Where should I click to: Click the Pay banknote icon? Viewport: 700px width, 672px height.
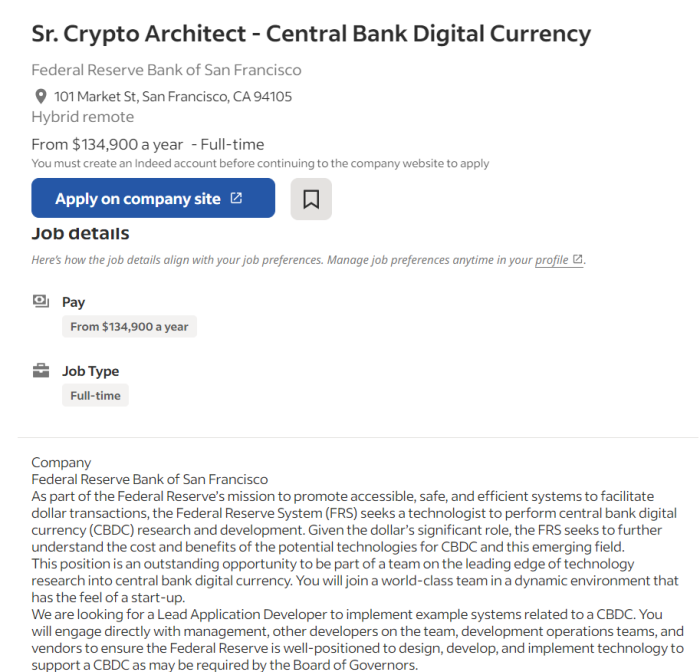(x=41, y=301)
